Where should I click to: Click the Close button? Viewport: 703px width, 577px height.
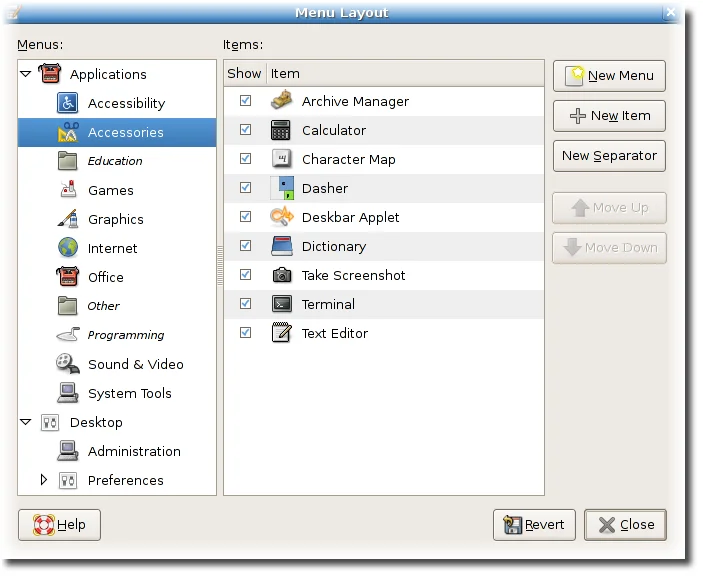[625, 525]
